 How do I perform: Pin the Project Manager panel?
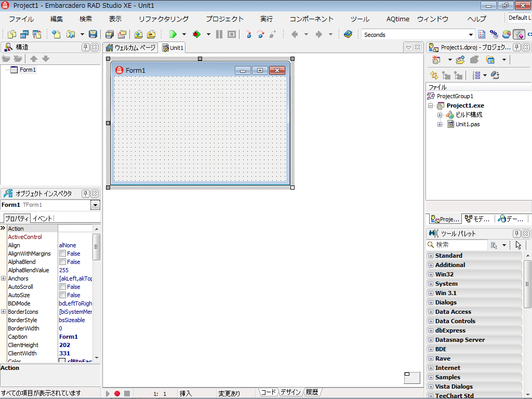tap(516, 47)
